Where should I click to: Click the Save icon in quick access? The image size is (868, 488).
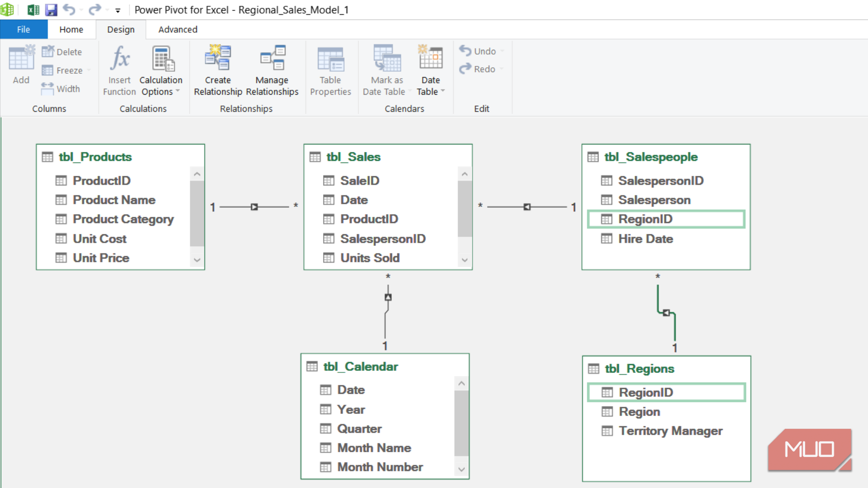tap(51, 10)
